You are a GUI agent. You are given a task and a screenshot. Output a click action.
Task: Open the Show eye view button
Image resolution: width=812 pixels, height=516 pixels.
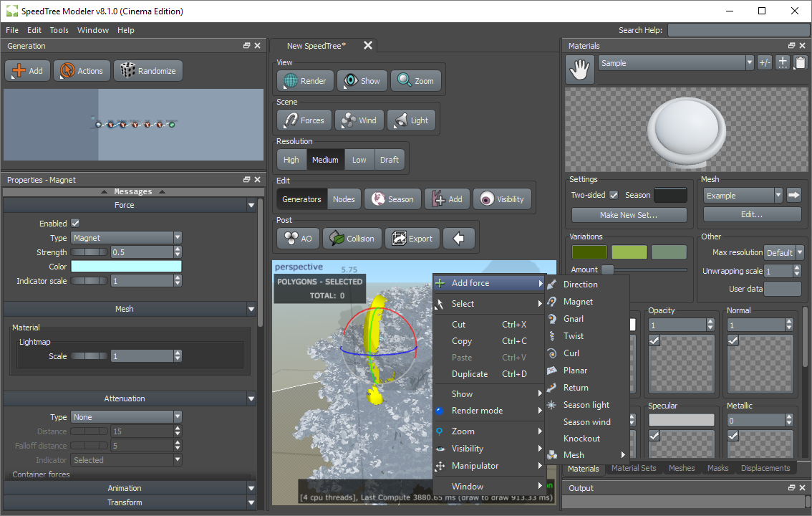tap(362, 81)
